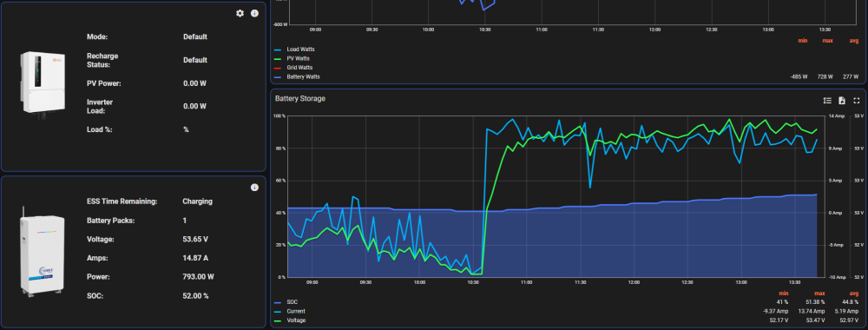868x330 pixels.
Task: Click Voltage max value 53.47 V
Action: pos(816,320)
